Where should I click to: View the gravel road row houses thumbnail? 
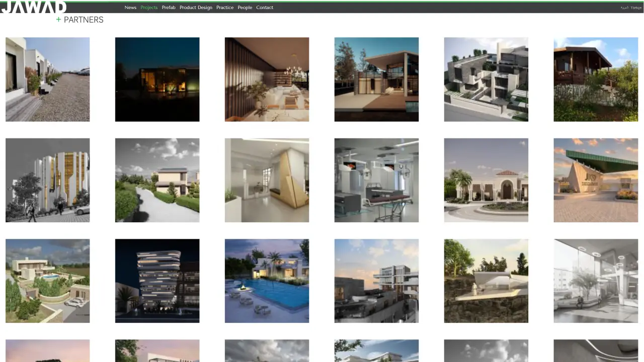47,79
